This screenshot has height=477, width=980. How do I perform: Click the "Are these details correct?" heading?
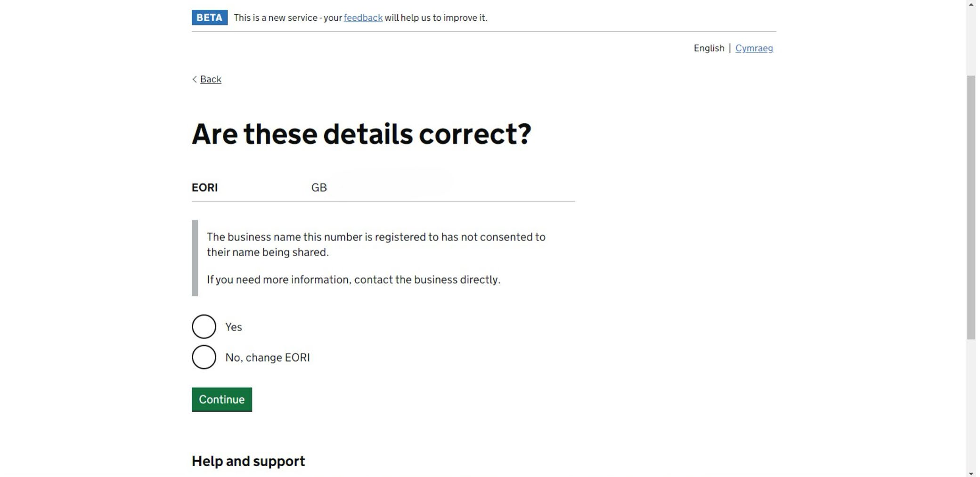[x=361, y=134]
